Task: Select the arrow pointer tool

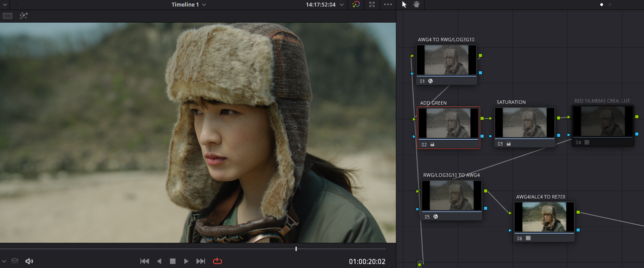Action: point(405,5)
